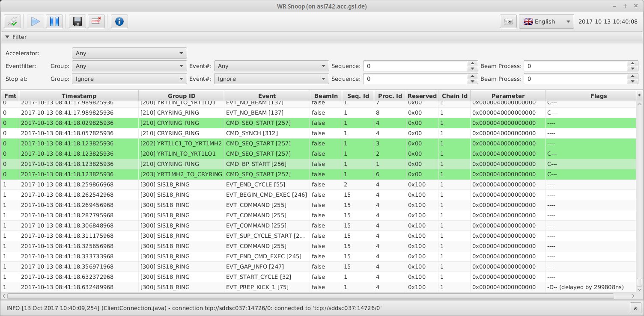Click the connection plug icon with green check
Viewport: 644px width, 316px height.
pyautogui.click(x=13, y=21)
